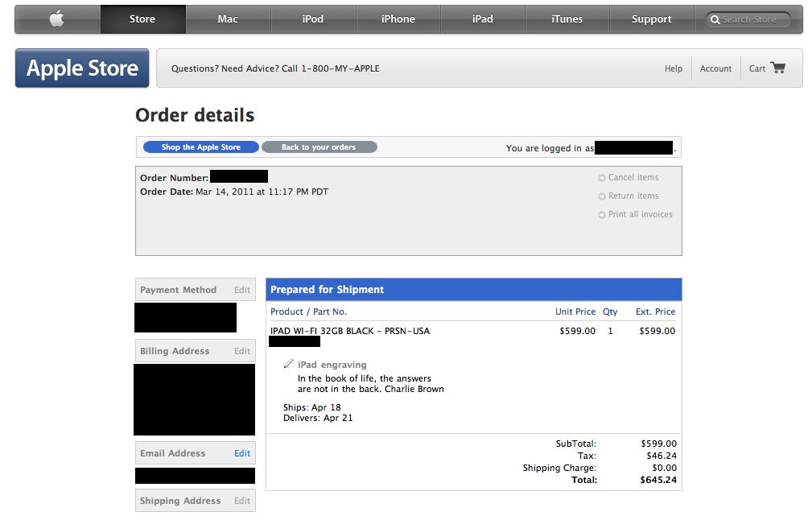Click the Tax $46.24 amount
812x516 pixels.
662,456
